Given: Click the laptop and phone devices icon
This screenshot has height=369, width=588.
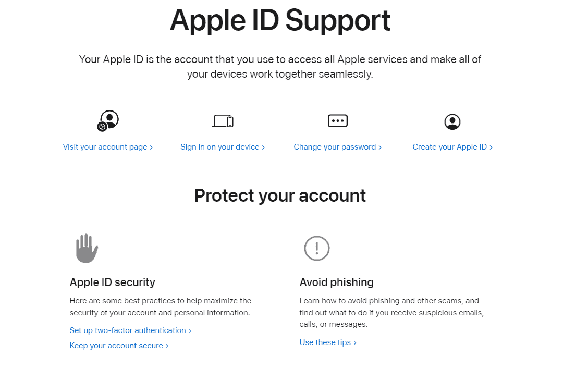Looking at the screenshot, I should (223, 121).
